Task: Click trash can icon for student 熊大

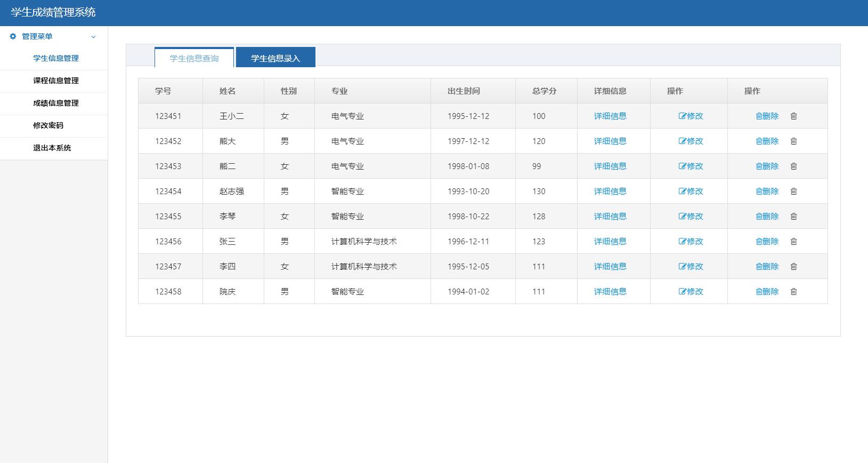Action: (793, 141)
